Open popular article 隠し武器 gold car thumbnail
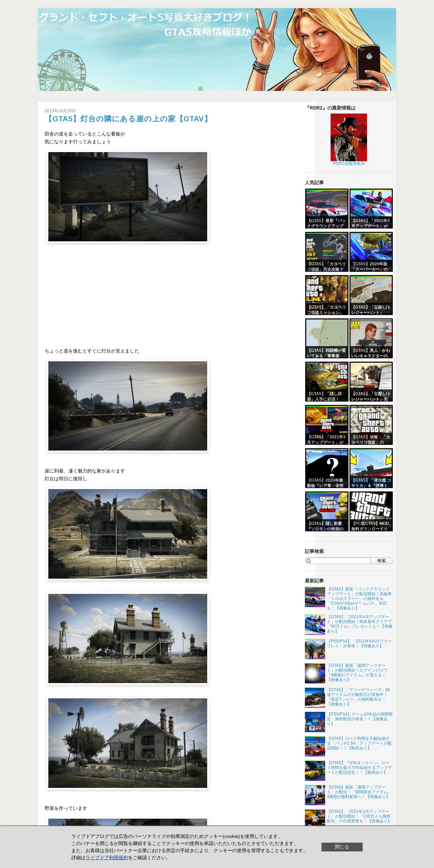The width and height of the screenshot is (434, 868). pyautogui.click(x=327, y=382)
